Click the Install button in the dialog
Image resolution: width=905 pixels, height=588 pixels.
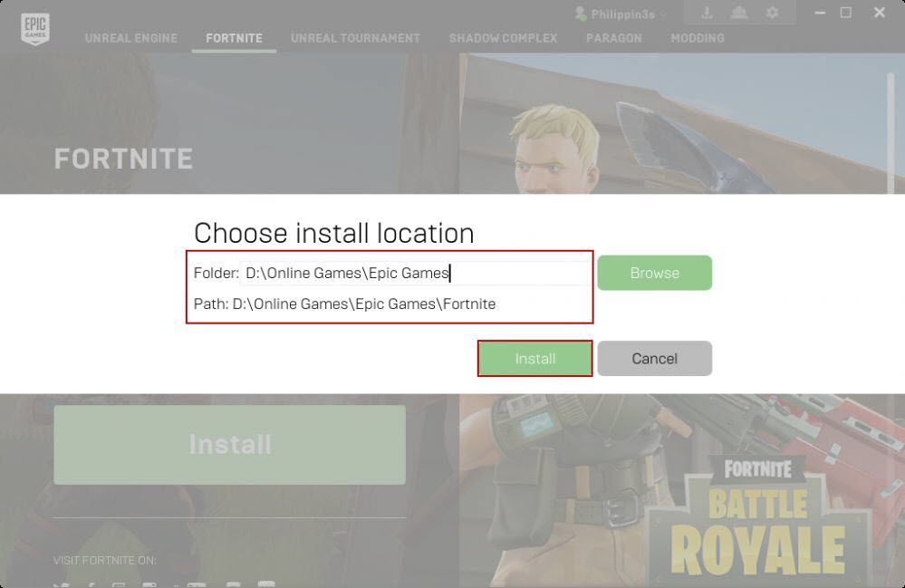[x=534, y=358]
